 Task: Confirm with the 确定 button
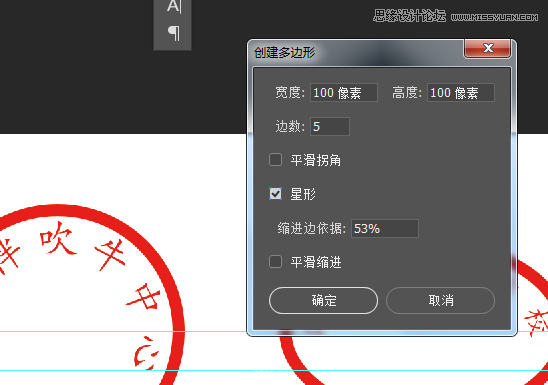(x=323, y=300)
